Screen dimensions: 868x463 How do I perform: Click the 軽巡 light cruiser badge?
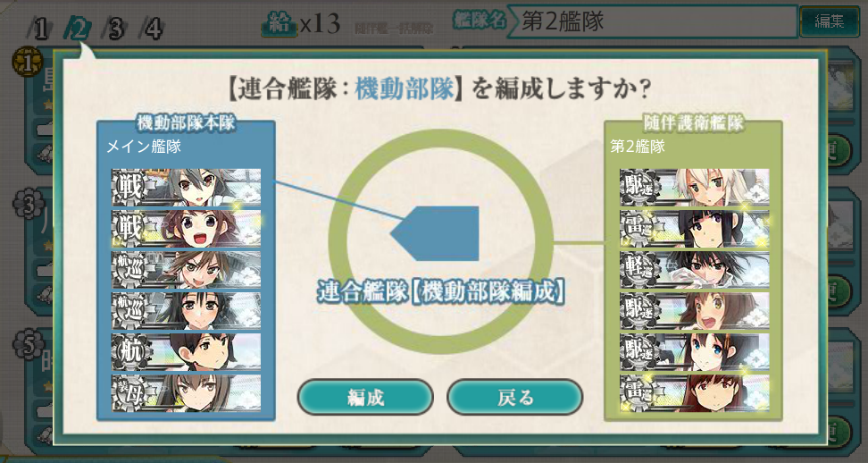click(x=639, y=270)
